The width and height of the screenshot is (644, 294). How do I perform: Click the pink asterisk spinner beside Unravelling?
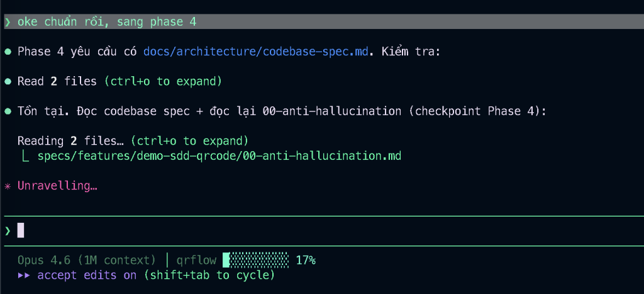click(8, 186)
